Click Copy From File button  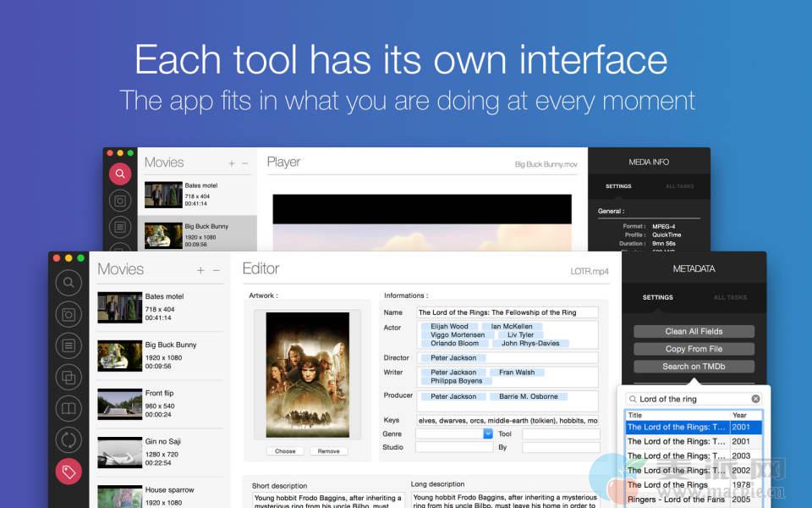click(x=694, y=349)
